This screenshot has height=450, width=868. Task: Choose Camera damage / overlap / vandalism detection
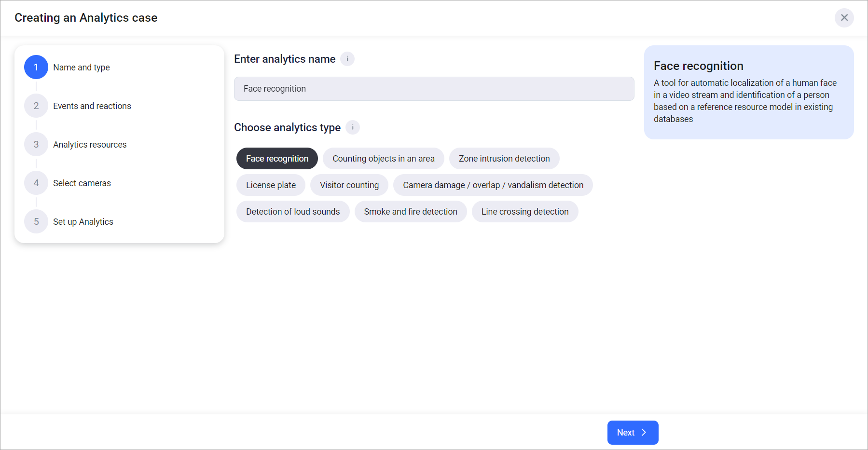click(493, 185)
